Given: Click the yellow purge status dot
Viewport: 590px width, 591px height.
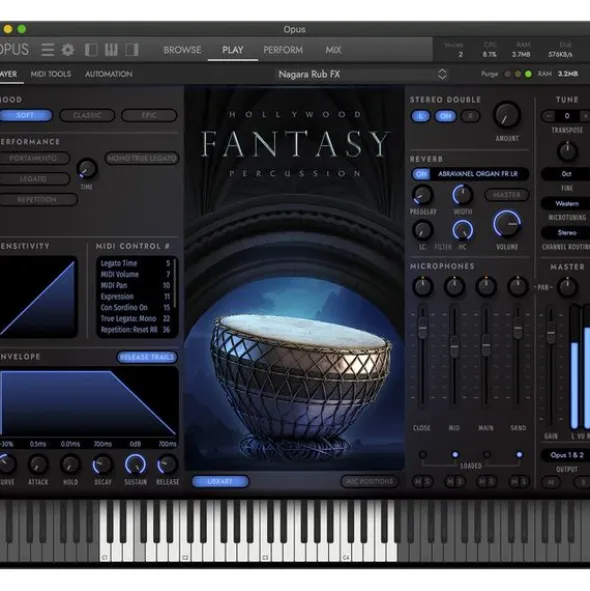Looking at the screenshot, I should [x=518, y=74].
